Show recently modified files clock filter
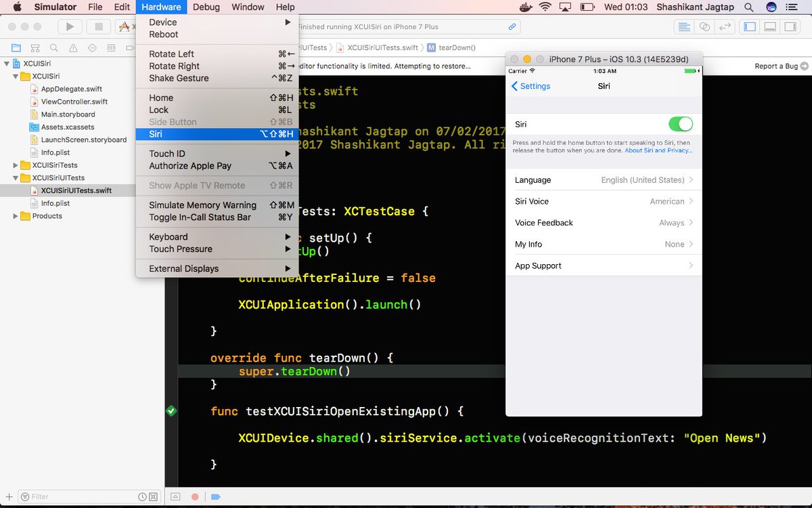This screenshot has width=812, height=508. pos(143,496)
